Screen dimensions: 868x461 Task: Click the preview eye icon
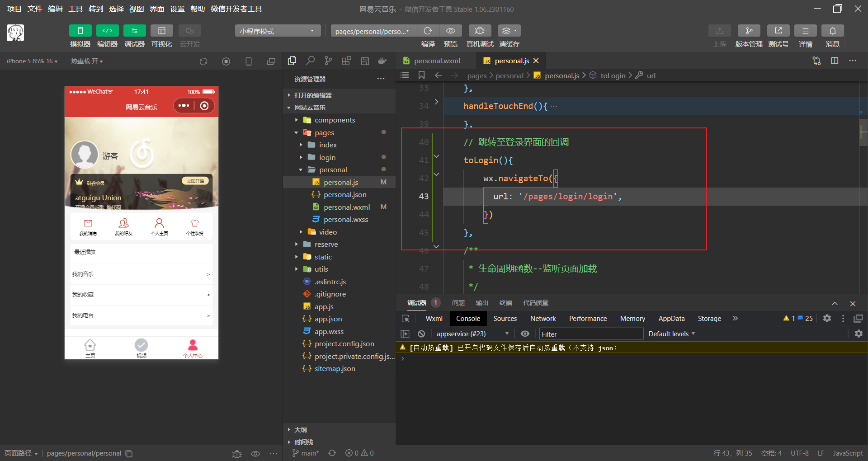450,31
